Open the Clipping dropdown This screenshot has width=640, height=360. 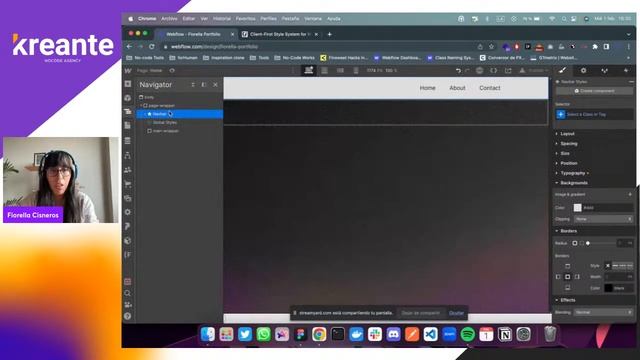pos(604,219)
